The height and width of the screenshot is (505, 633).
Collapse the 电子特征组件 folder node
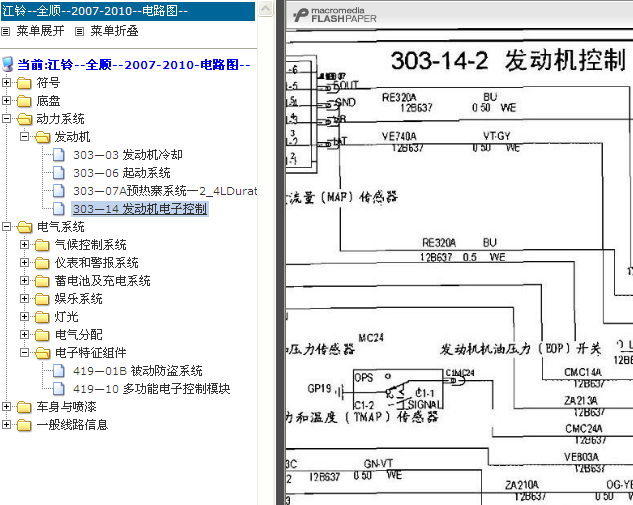[24, 352]
